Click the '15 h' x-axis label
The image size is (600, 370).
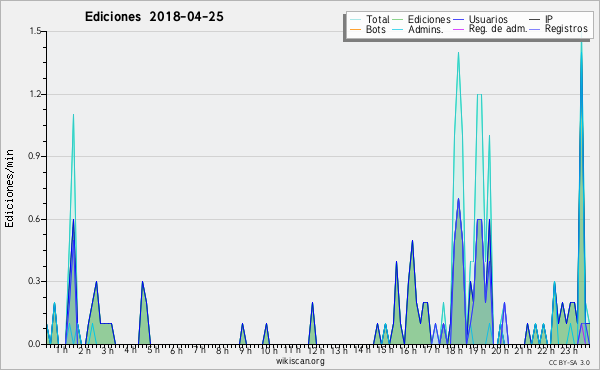point(385,350)
